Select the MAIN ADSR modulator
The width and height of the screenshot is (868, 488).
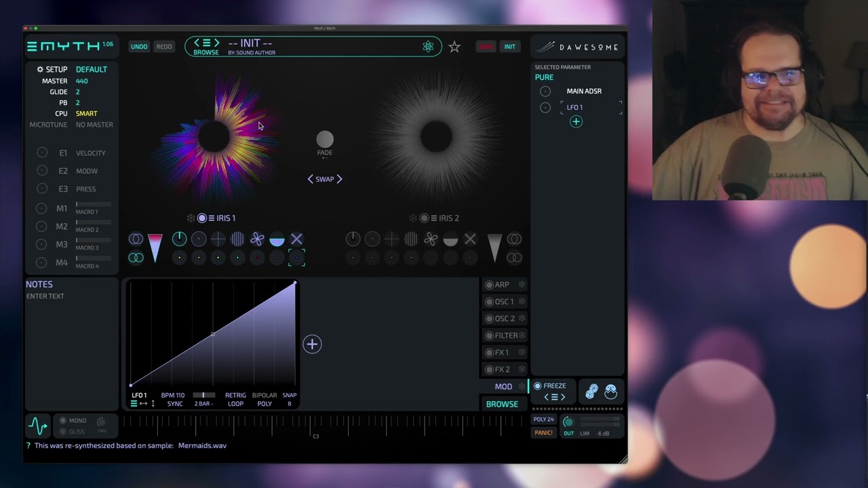click(x=584, y=91)
